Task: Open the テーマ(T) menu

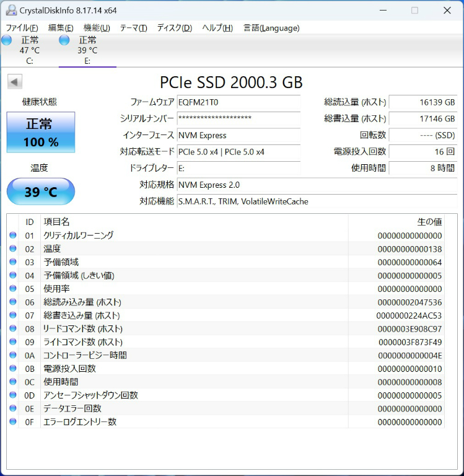Action: [x=134, y=28]
